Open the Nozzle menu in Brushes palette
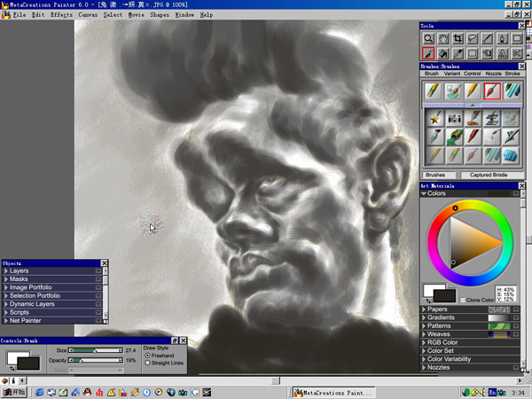Image resolution: width=532 pixels, height=399 pixels. (x=493, y=74)
